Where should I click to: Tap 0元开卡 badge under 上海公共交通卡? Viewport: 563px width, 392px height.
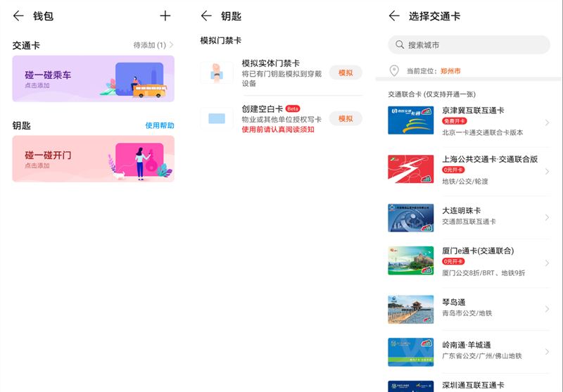pos(453,170)
